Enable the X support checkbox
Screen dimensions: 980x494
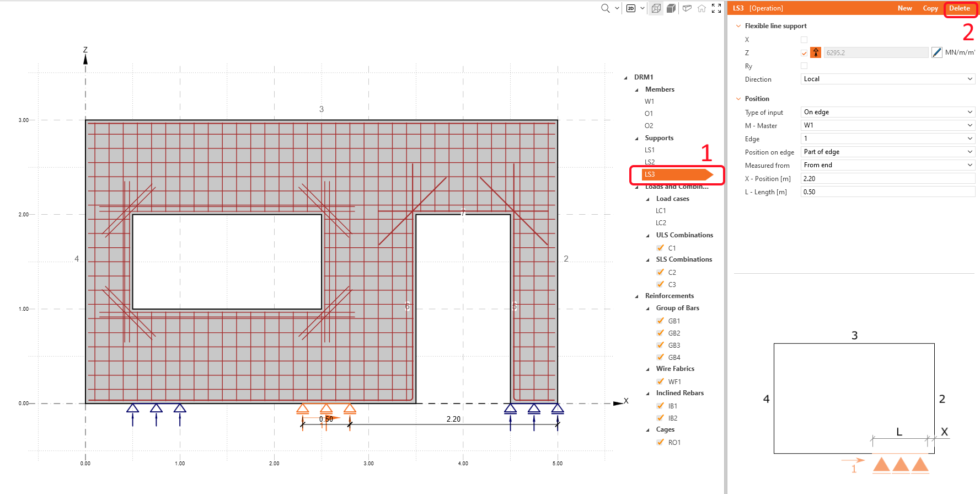click(x=804, y=40)
